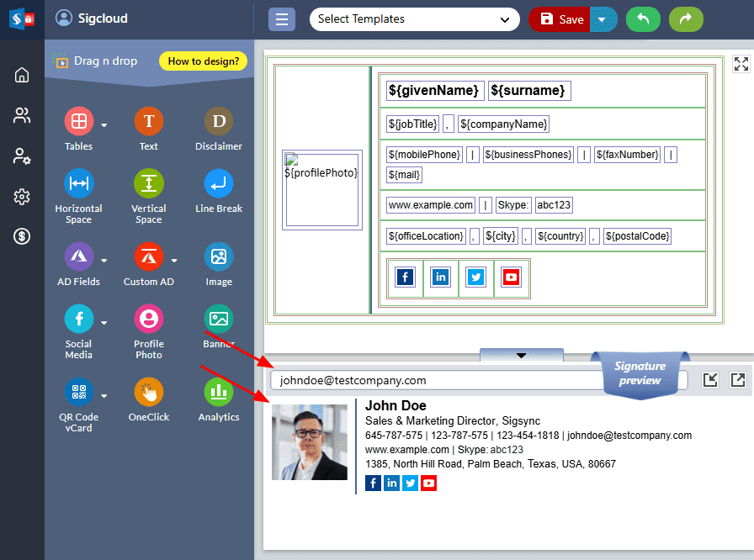The image size is (754, 560).
Task: Select the Text element icon
Action: click(x=148, y=122)
